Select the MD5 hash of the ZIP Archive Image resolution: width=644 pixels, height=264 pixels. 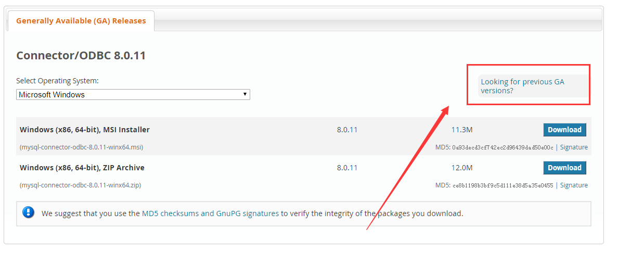(503, 185)
